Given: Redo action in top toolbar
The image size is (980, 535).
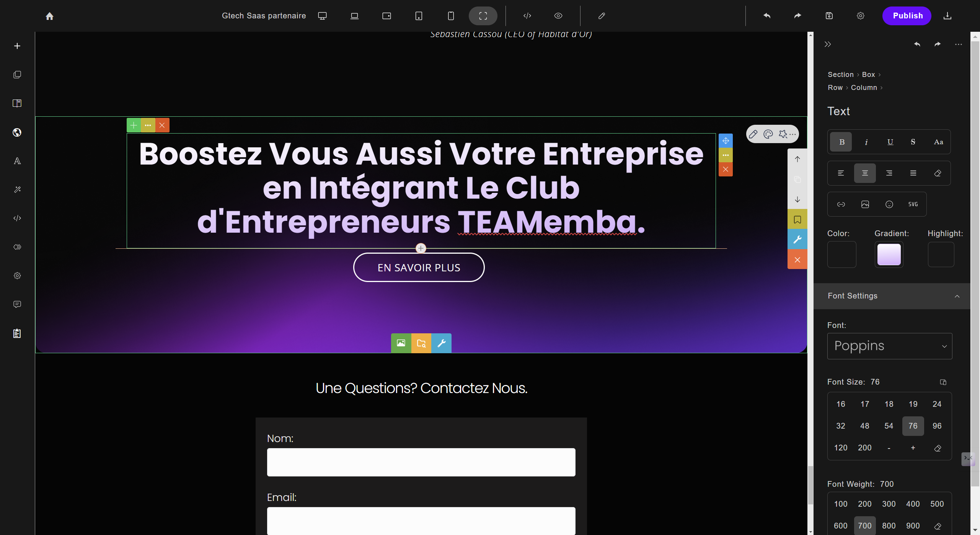Looking at the screenshot, I should [797, 16].
